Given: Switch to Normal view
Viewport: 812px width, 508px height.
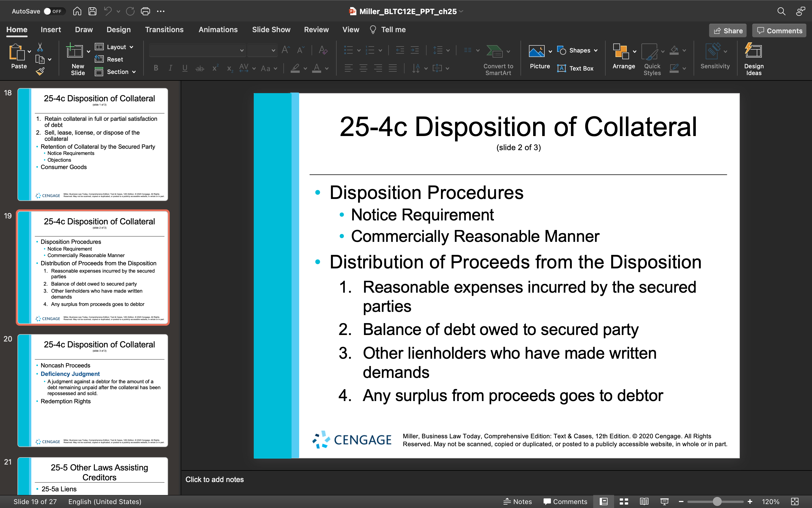Looking at the screenshot, I should 603,502.
